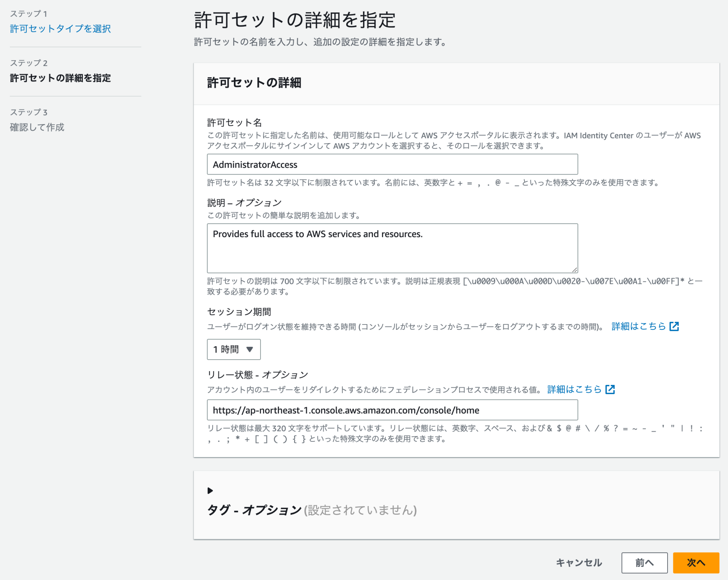Click the external link icon next to セッション期間 詳細はこちら
The image size is (728, 580).
pyautogui.click(x=675, y=326)
